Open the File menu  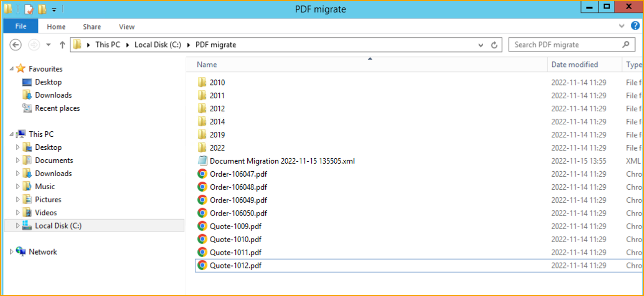tap(20, 26)
